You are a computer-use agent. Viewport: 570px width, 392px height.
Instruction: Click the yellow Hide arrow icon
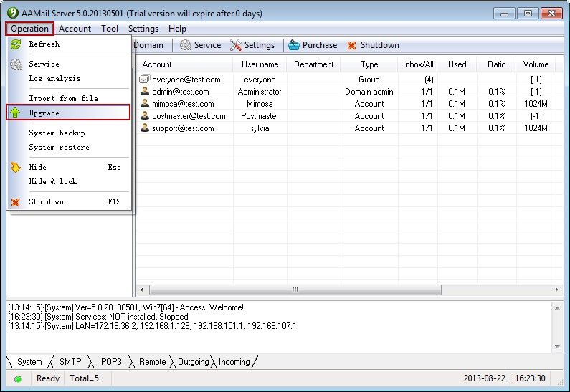[x=16, y=168]
